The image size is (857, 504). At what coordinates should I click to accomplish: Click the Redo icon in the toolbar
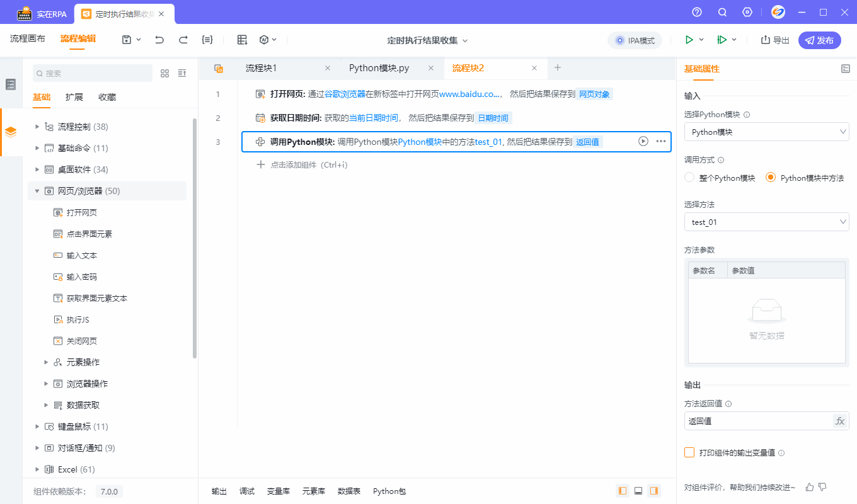point(185,39)
